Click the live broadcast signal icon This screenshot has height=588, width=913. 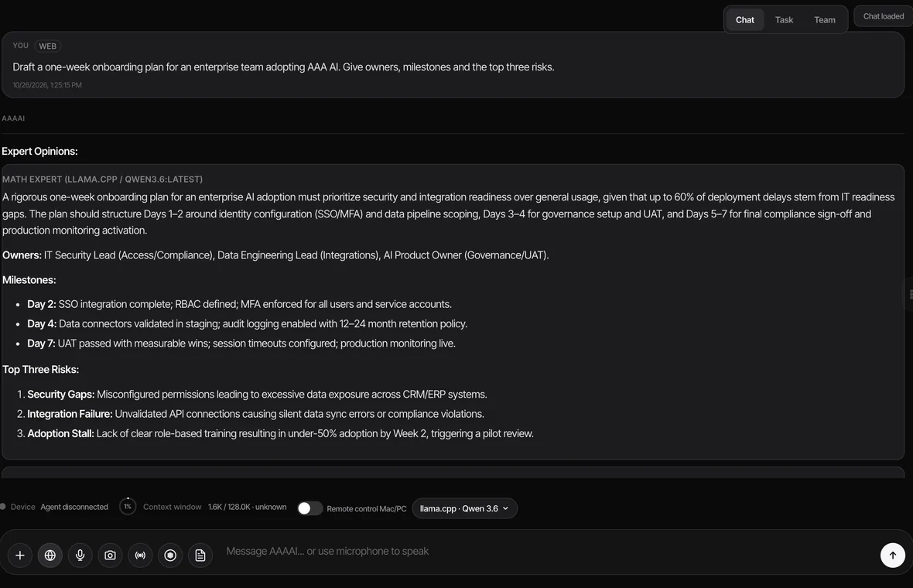(140, 556)
